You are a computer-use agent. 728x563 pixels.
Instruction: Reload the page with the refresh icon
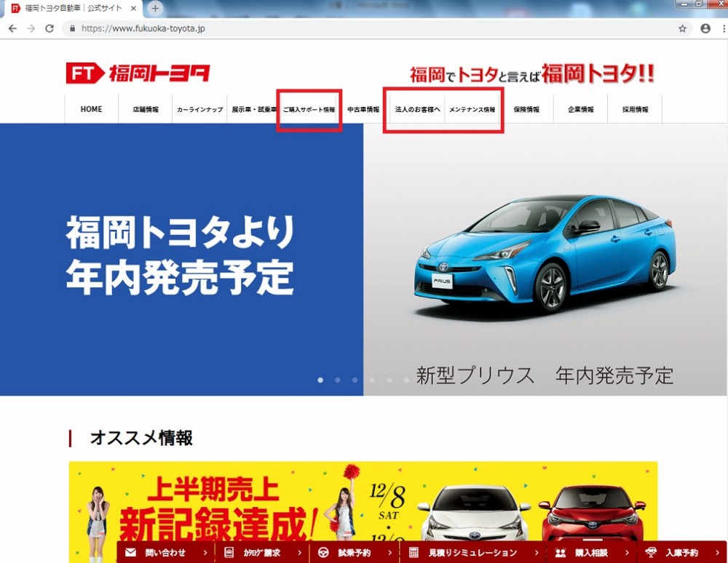click(50, 29)
